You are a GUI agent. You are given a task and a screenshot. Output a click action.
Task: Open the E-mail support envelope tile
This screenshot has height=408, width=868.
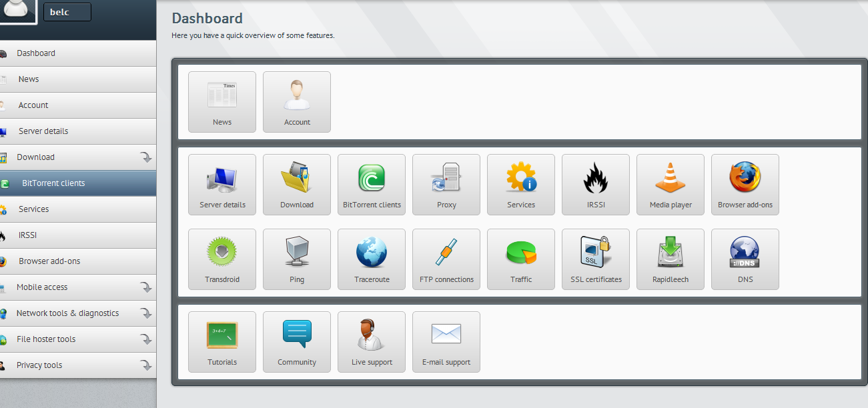(446, 342)
